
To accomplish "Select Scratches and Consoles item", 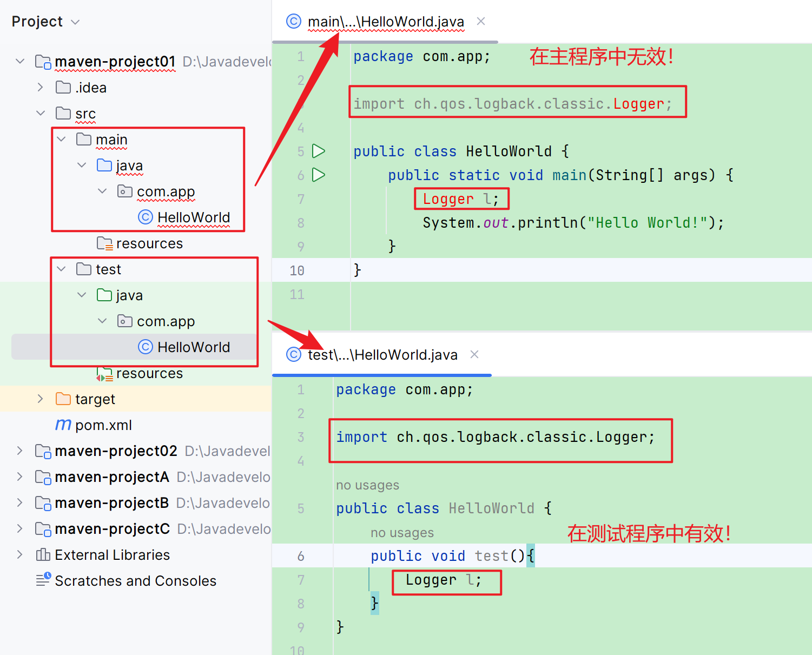I will click(135, 581).
